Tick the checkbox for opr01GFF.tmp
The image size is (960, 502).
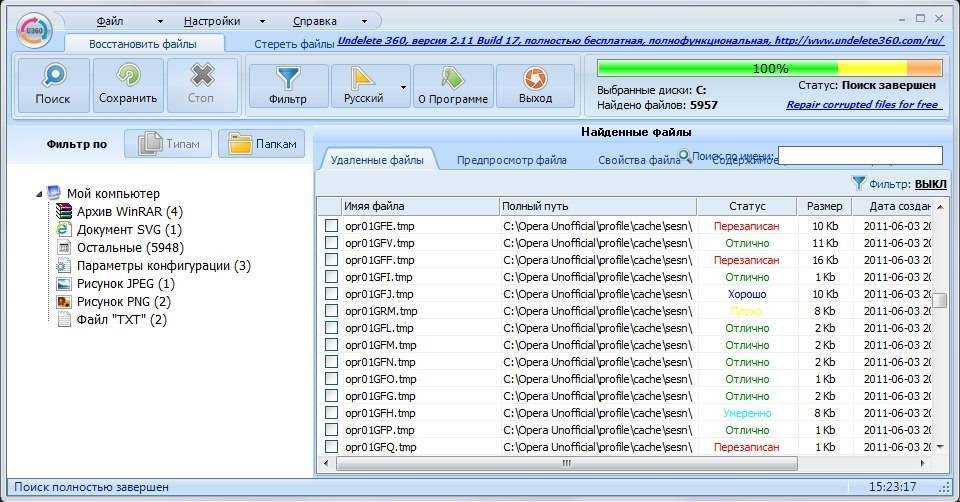331,260
